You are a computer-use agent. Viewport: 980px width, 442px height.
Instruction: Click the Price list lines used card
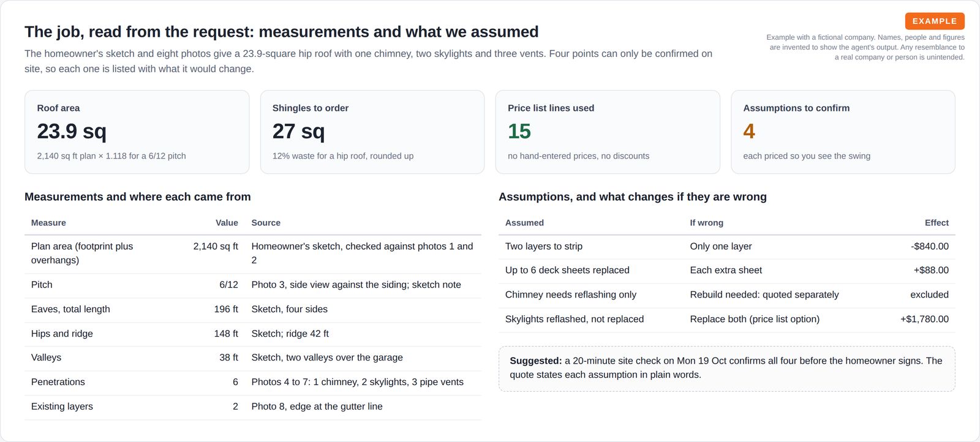click(x=608, y=132)
